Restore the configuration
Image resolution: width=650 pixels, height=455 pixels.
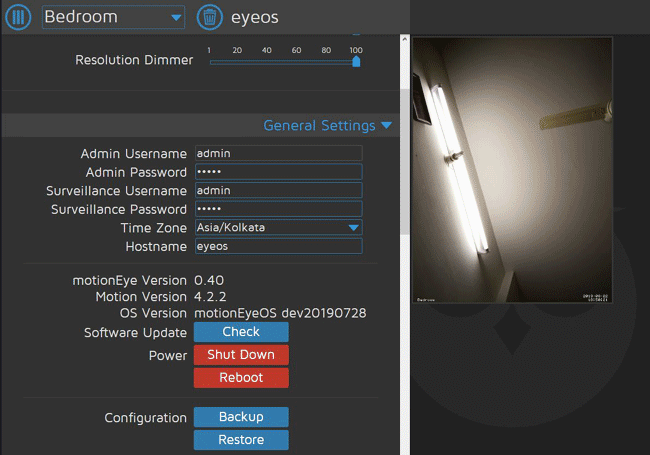point(241,440)
